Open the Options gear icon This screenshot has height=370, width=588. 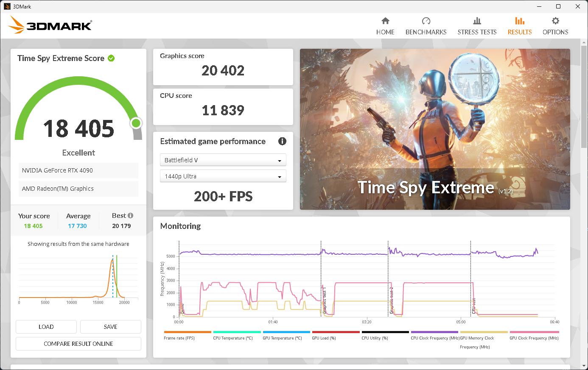(x=555, y=21)
